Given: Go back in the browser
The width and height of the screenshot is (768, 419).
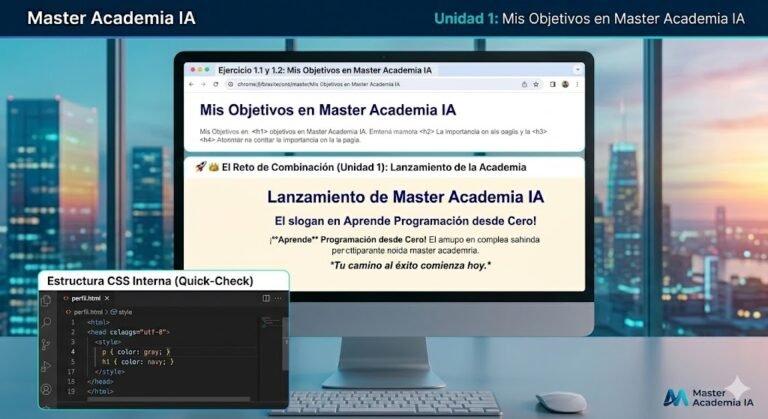Looking at the screenshot, I should pyautogui.click(x=192, y=84).
